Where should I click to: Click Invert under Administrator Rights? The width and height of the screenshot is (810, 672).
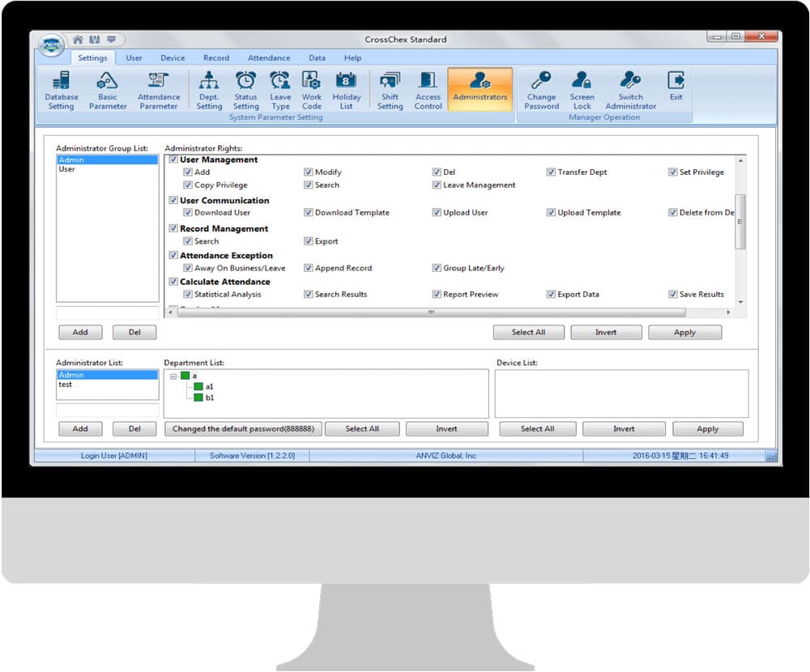point(606,332)
